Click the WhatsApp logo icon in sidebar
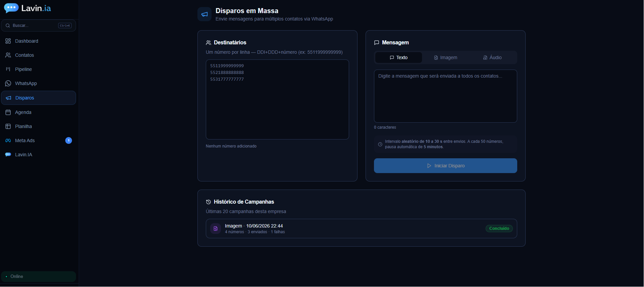Viewport: 644px width, 287px height. 8,83
